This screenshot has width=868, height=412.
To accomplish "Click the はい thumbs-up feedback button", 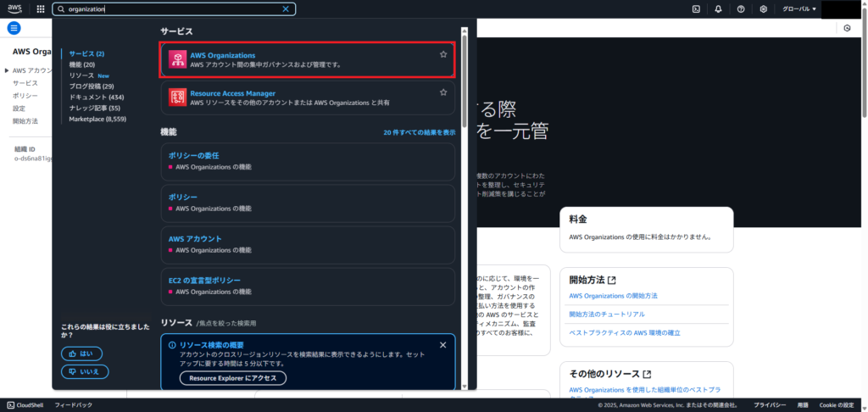I will point(82,354).
